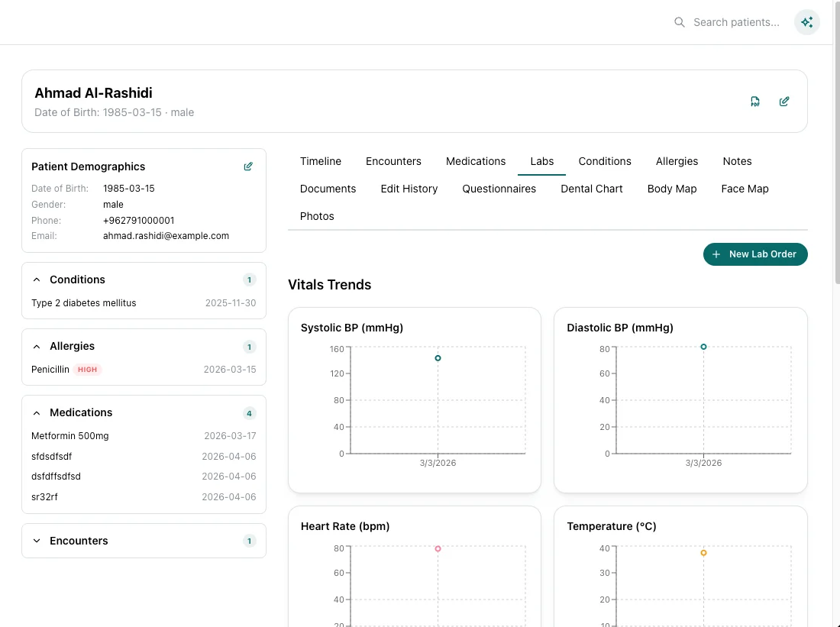Collapse the Allergies section
This screenshot has width=840, height=627.
[37, 346]
